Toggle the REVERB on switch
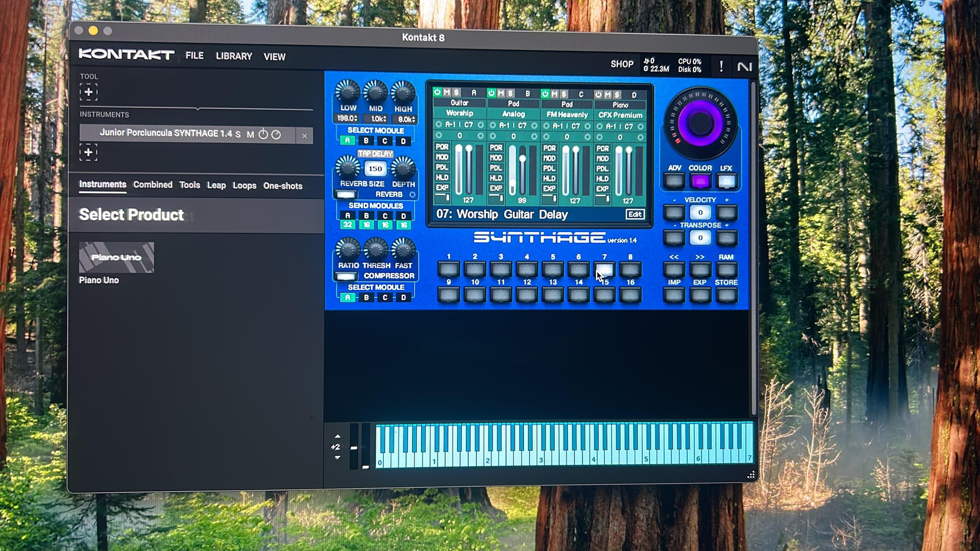Screen dimensions: 980x551 click(x=345, y=194)
